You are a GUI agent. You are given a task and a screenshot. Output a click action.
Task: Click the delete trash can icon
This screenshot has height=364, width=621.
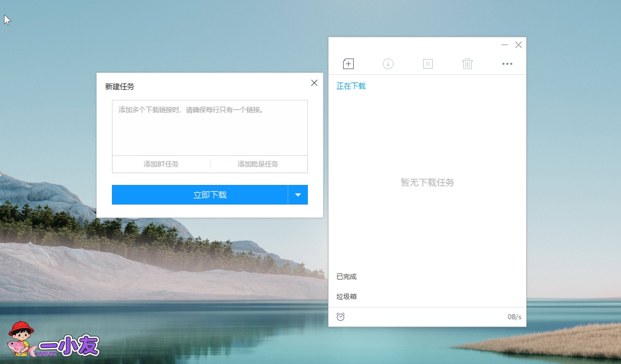click(x=467, y=64)
